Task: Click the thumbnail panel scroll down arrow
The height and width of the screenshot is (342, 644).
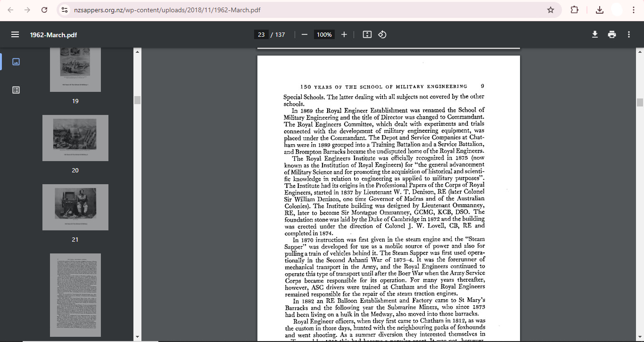Action: coord(137,337)
